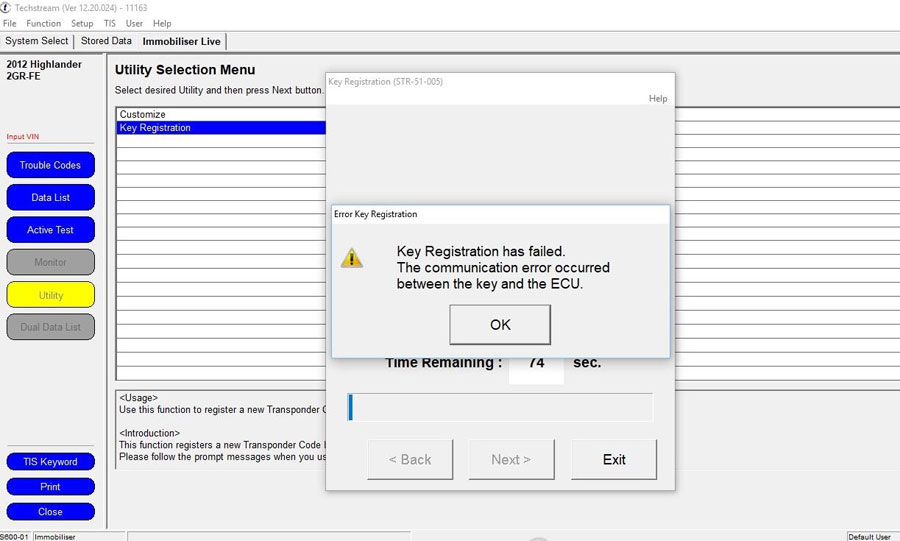Click the warning triangle icon in error dialog
Viewport: 900px width, 541px height.
coord(351,258)
